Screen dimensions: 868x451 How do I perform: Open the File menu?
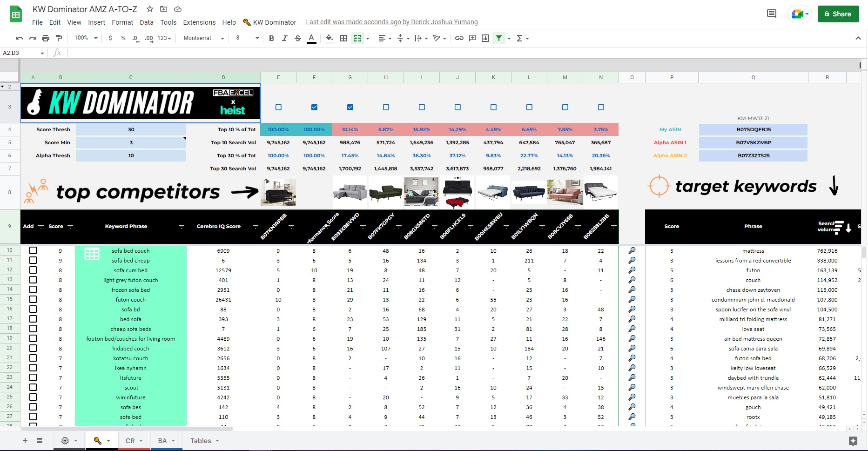(37, 22)
